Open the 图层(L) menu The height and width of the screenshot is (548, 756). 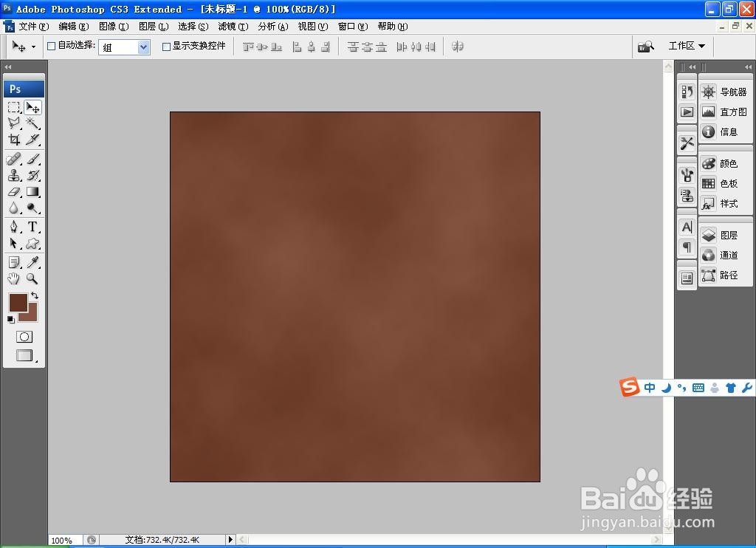(154, 27)
